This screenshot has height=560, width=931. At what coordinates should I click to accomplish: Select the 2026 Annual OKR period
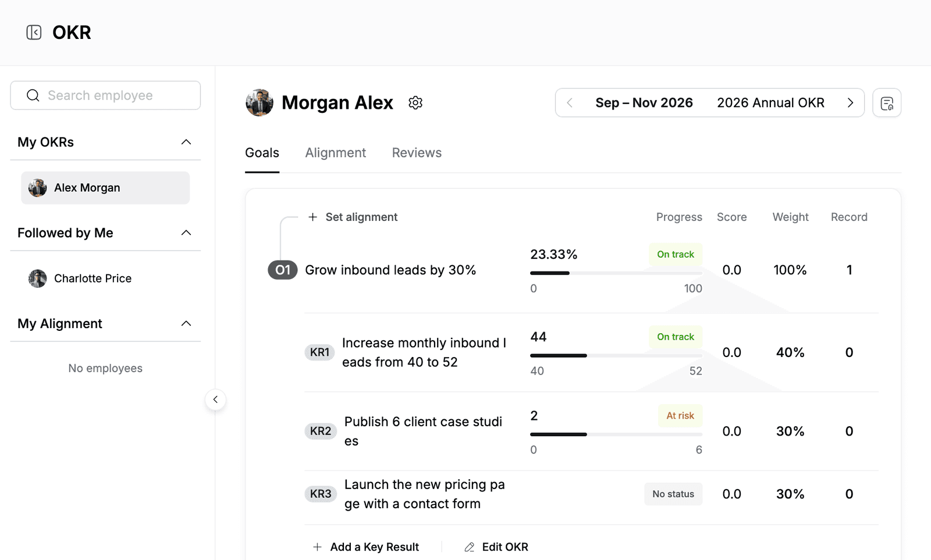(770, 103)
